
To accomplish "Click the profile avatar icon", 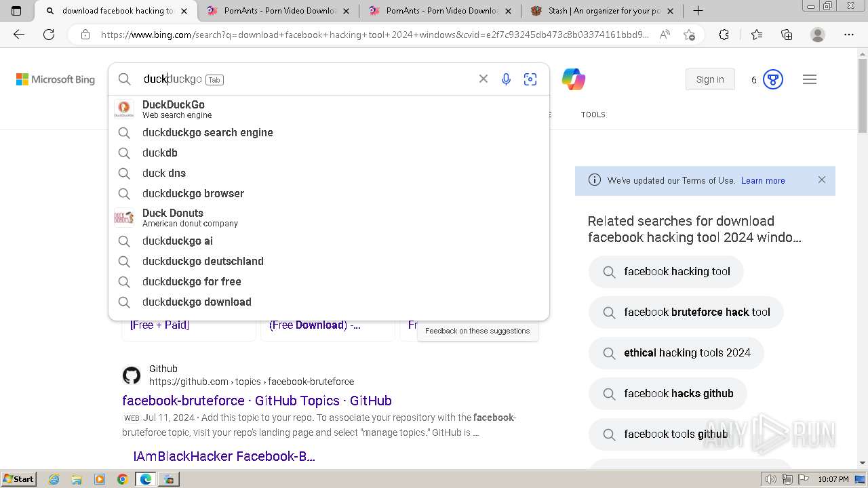I will click(x=818, y=35).
